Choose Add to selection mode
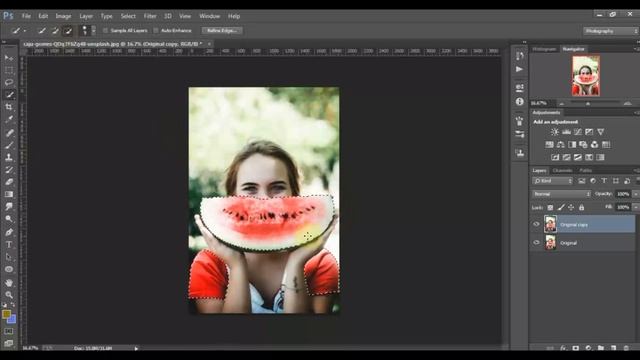 (x=55, y=31)
